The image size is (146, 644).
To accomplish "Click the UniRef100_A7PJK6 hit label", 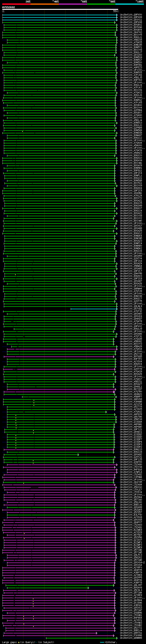I will [131, 75].
